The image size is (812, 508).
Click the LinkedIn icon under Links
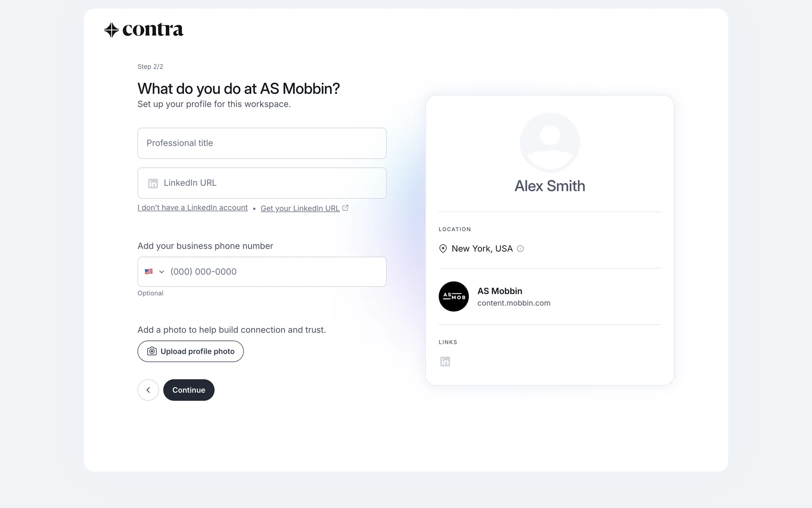click(x=445, y=362)
